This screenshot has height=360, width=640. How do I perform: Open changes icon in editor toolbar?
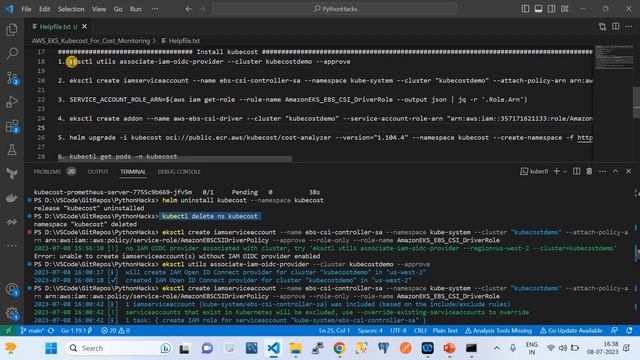pyautogui.click(x=602, y=27)
